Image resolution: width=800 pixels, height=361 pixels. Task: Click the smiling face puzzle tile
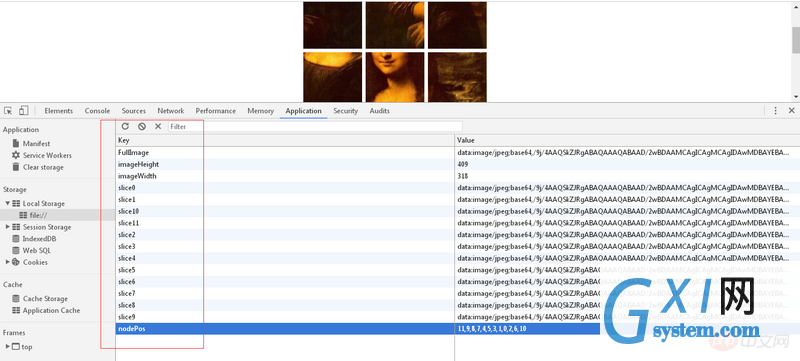tap(395, 77)
